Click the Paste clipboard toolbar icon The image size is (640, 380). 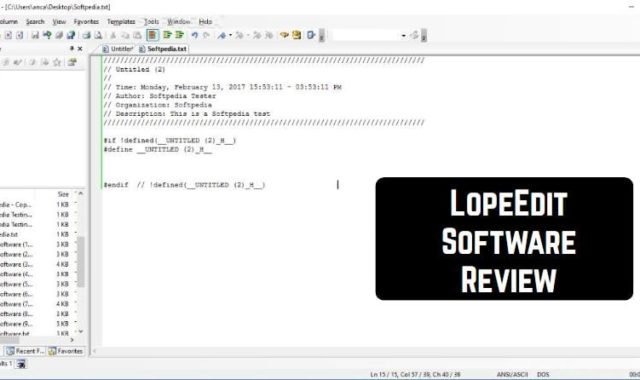[138, 36]
